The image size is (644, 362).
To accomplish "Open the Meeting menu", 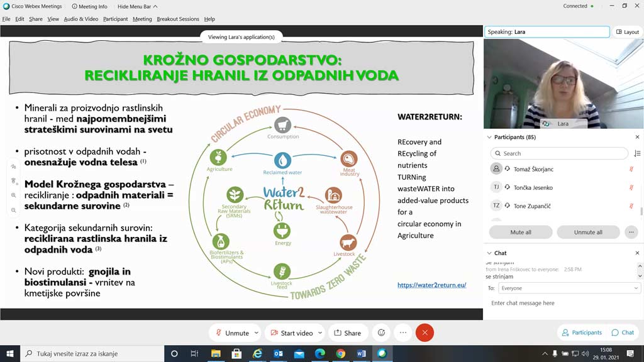I will pos(142,19).
